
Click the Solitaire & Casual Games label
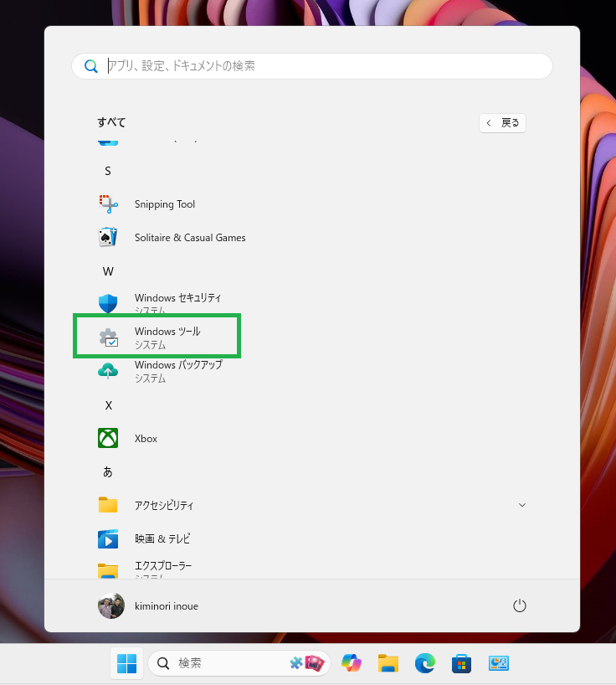click(190, 238)
